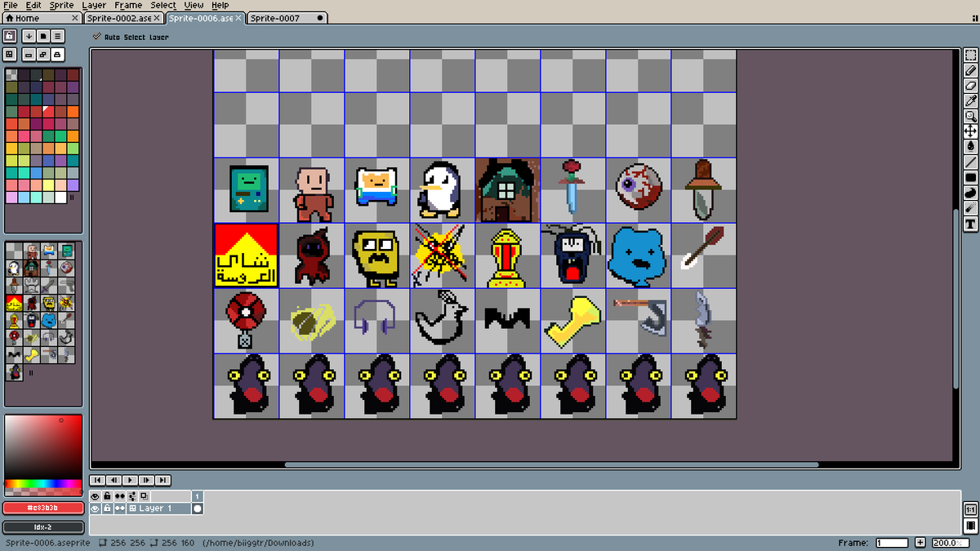Open the Layer menu
Viewport: 980px width, 551px height.
coord(94,5)
